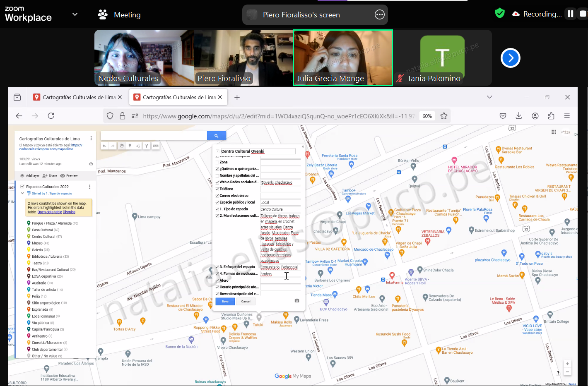
Task: Uncheck the 3. Enfoque del espacio checkbox
Action: (x=217, y=267)
